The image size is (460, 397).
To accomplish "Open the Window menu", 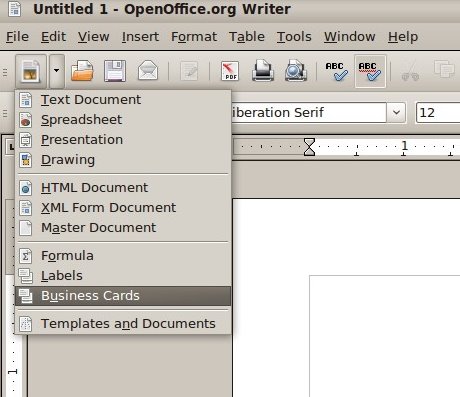I will (350, 36).
